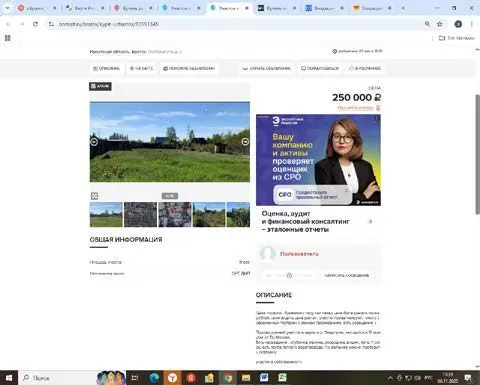Follow the arrow next to Оценка, аудит ad

[x=370, y=221]
